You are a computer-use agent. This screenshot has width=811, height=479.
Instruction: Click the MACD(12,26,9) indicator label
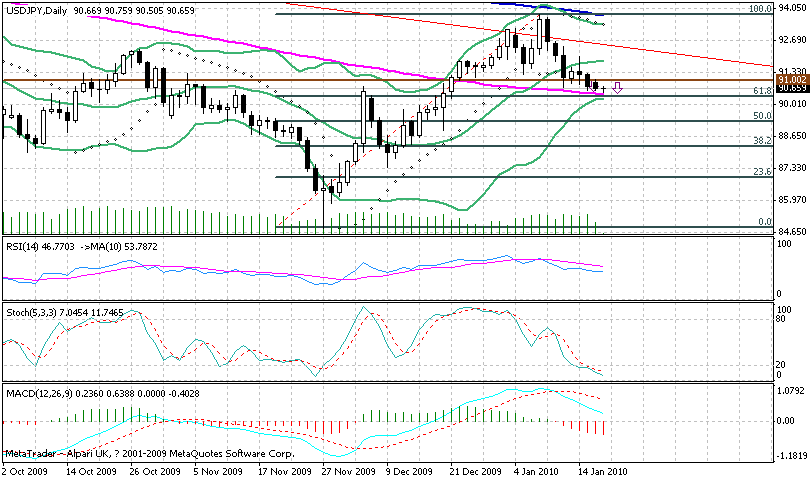click(103, 394)
